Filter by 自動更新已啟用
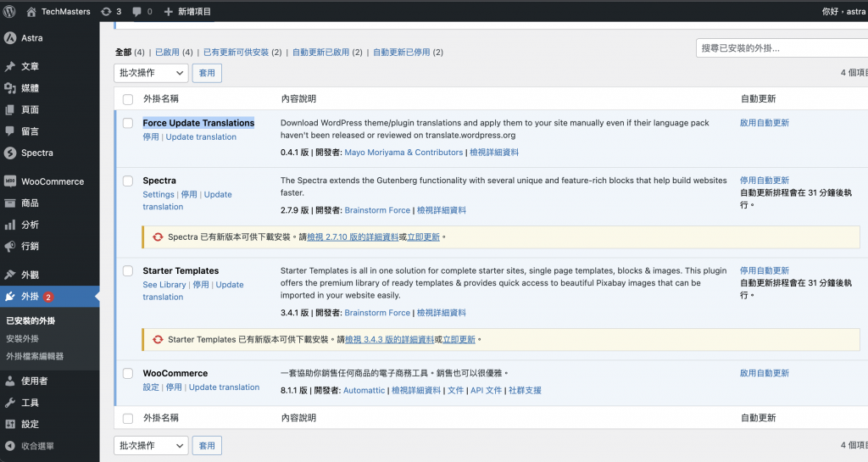Viewport: 868px width, 462px height. click(x=320, y=52)
